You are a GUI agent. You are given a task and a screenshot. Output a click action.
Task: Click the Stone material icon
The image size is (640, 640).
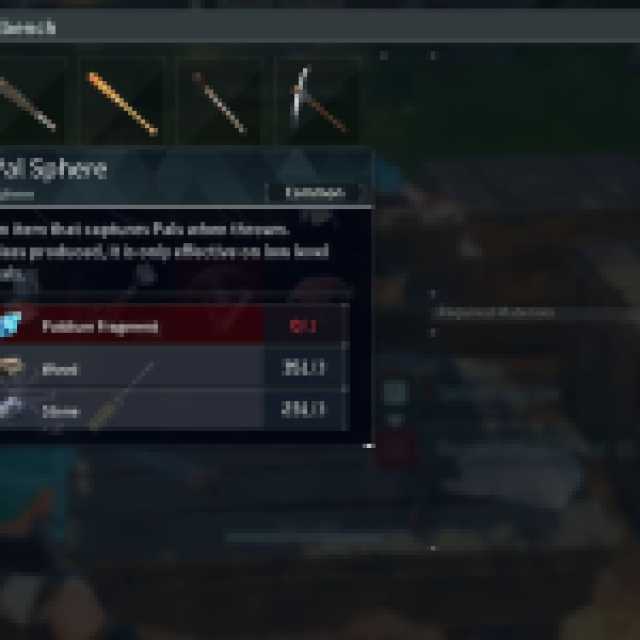pyautogui.click(x=11, y=408)
